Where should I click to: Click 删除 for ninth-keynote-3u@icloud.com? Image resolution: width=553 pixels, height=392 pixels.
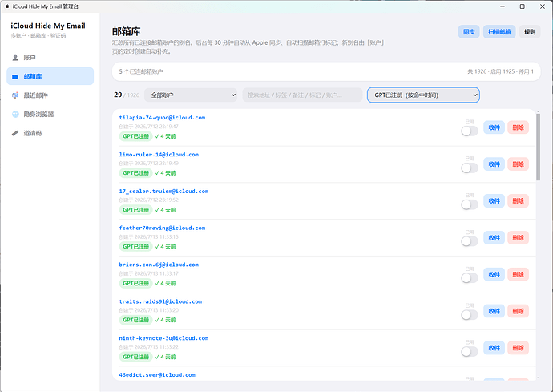pos(518,348)
